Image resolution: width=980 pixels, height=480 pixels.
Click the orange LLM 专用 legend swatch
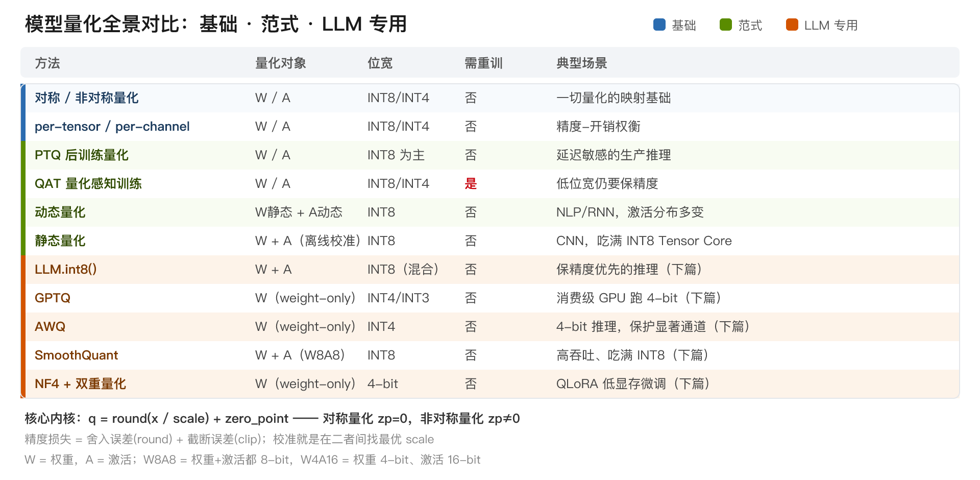coord(792,25)
